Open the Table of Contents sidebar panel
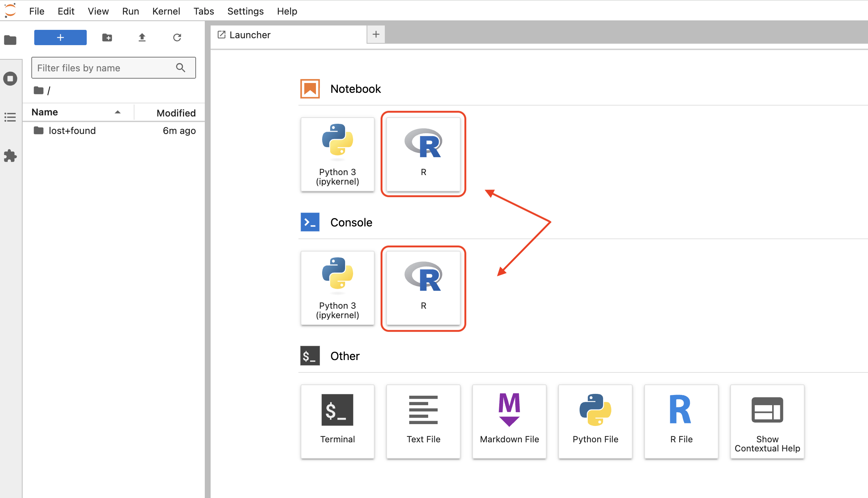 coord(10,117)
